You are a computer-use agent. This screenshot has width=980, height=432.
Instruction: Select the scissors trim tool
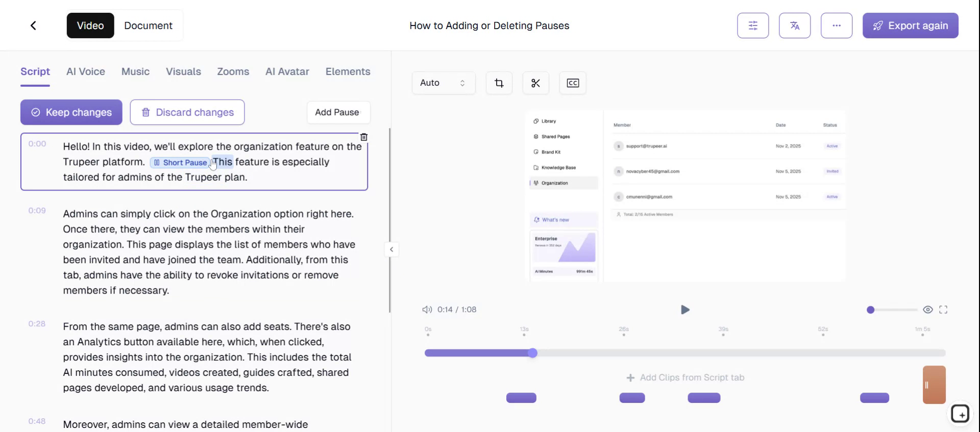pyautogui.click(x=536, y=83)
